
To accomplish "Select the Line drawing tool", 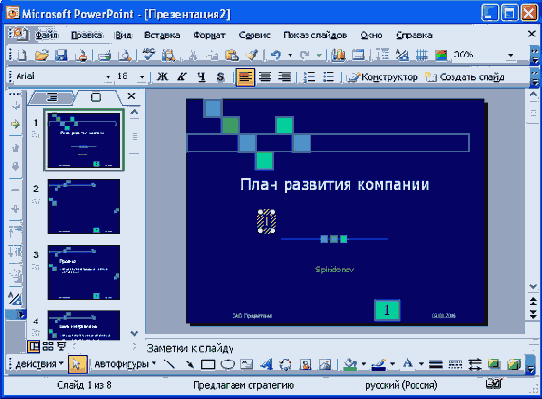I will 169,364.
